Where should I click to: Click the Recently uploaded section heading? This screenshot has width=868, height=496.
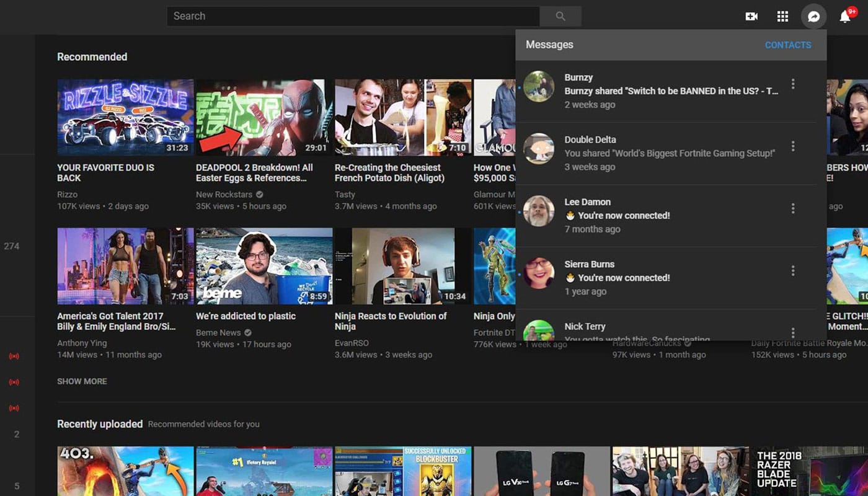coord(100,424)
